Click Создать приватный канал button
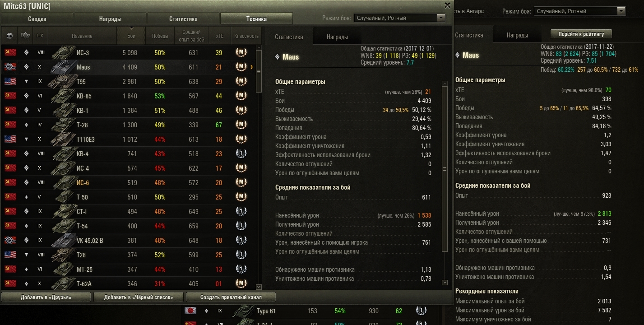 (231, 297)
